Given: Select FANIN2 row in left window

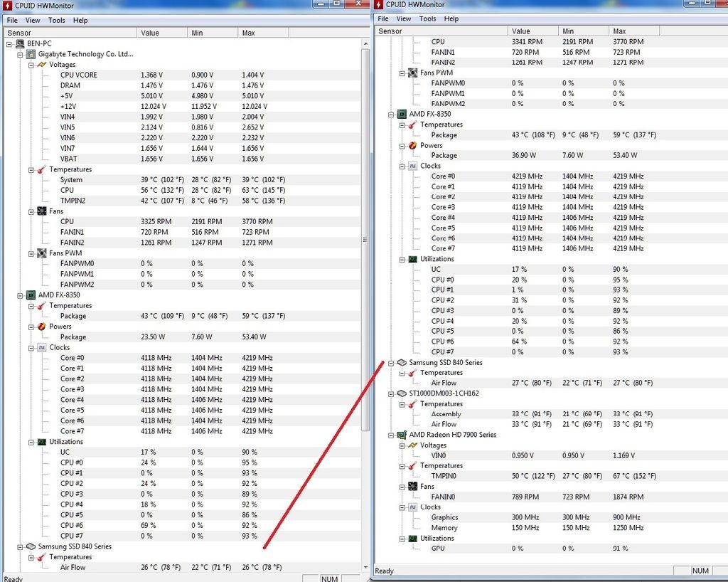Looking at the screenshot, I should 210,243.
